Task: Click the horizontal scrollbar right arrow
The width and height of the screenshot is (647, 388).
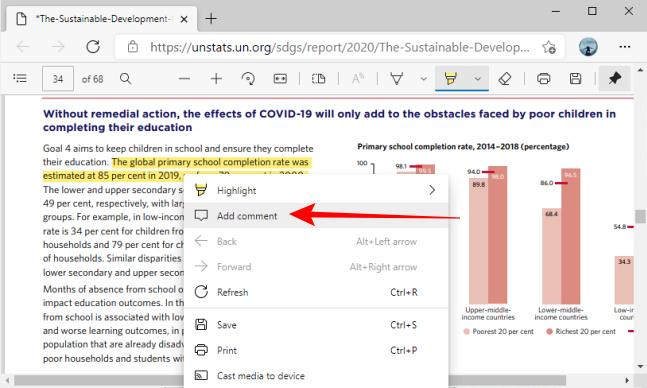Action: (627, 380)
